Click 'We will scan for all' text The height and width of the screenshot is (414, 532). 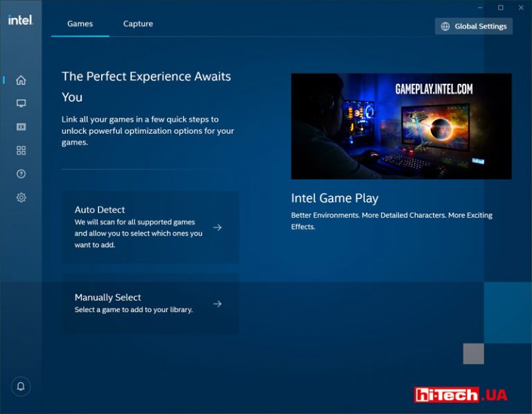pyautogui.click(x=139, y=233)
